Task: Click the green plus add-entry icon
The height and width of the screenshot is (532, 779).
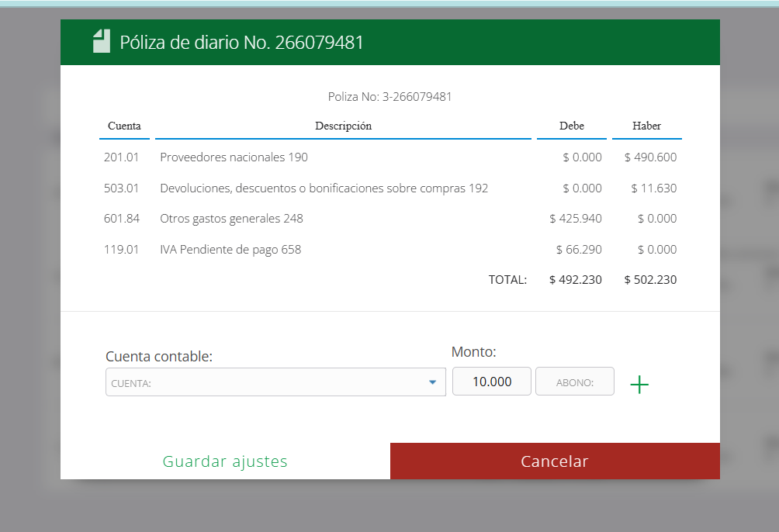Action: click(639, 384)
